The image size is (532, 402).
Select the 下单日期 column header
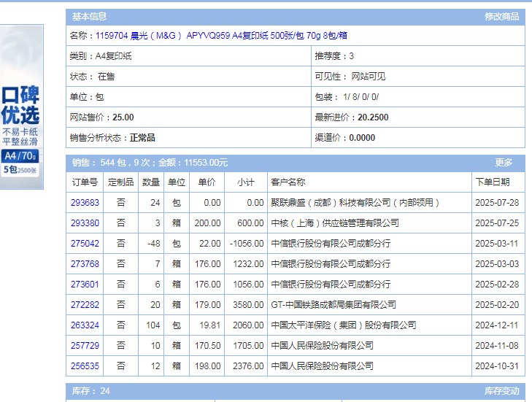498,182
